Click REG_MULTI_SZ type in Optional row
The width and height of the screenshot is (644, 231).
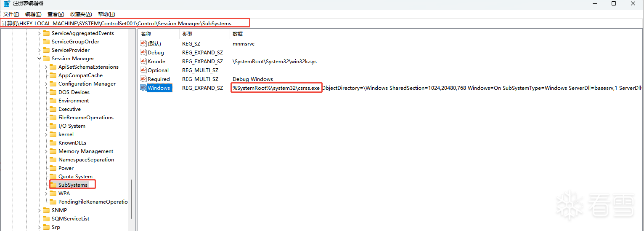[x=200, y=70]
